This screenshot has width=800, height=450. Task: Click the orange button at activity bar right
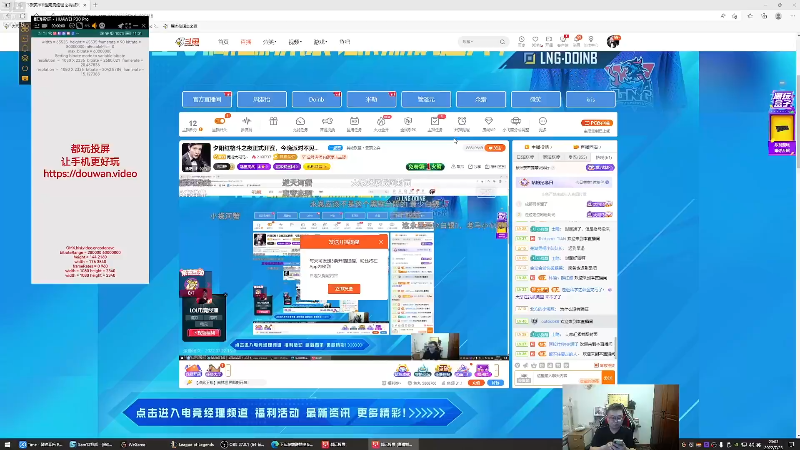coord(596,123)
